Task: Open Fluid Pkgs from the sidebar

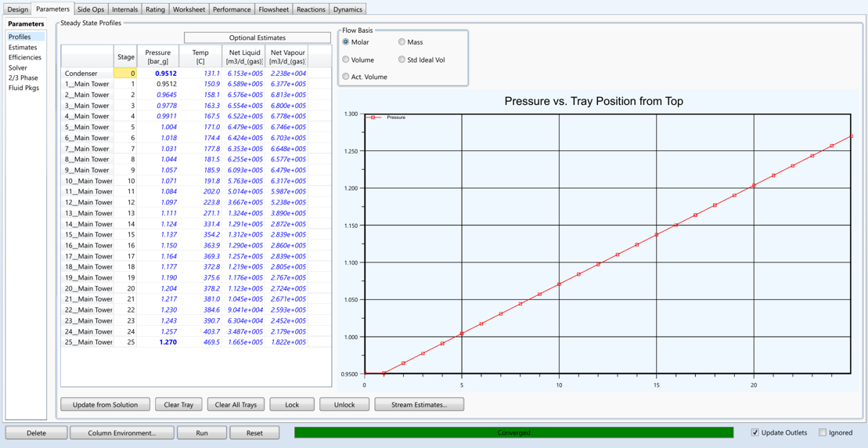Action: [23, 88]
